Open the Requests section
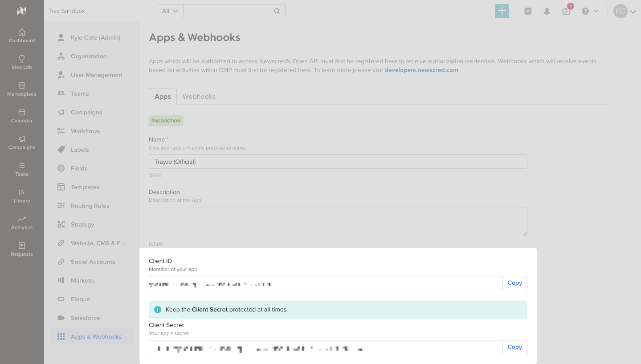 21,249
